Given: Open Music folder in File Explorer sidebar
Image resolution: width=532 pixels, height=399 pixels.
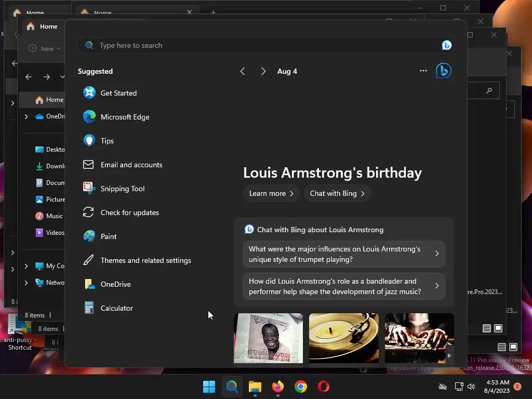Looking at the screenshot, I should [x=49, y=216].
